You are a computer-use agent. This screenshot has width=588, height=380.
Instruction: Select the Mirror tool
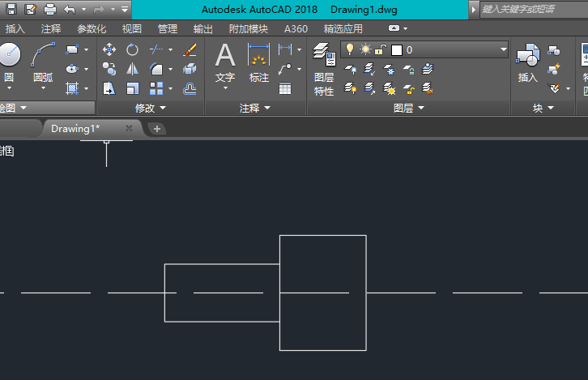click(x=132, y=69)
